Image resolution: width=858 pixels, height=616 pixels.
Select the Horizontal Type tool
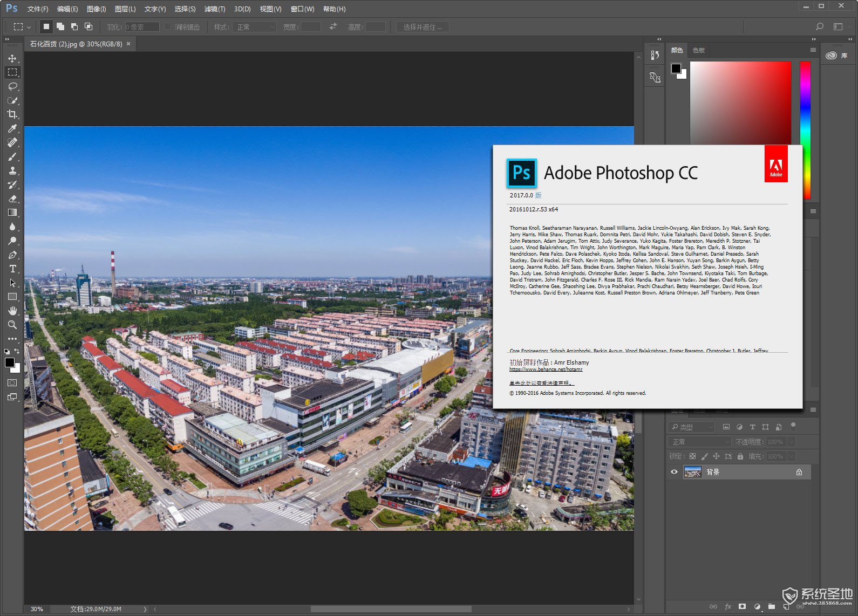click(x=12, y=269)
